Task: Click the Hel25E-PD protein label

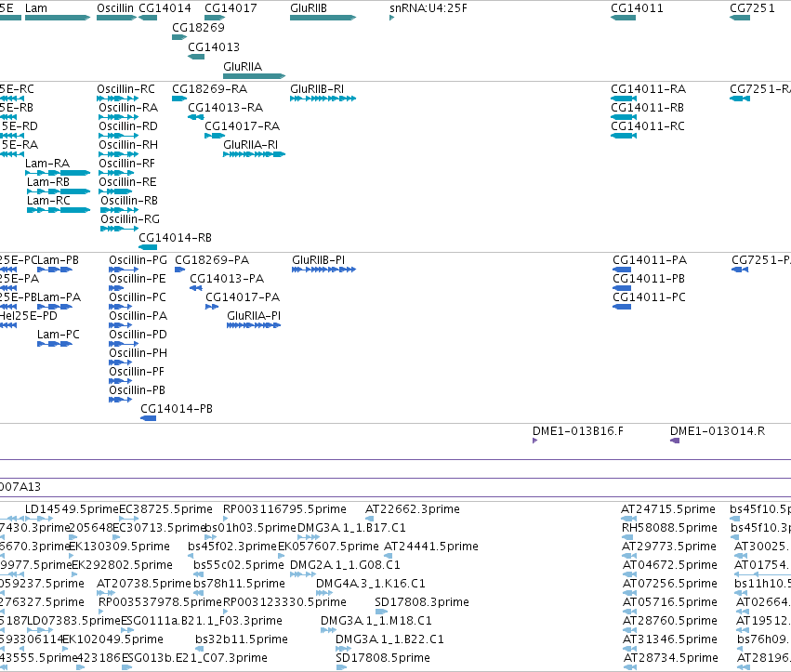Action: click(x=28, y=316)
